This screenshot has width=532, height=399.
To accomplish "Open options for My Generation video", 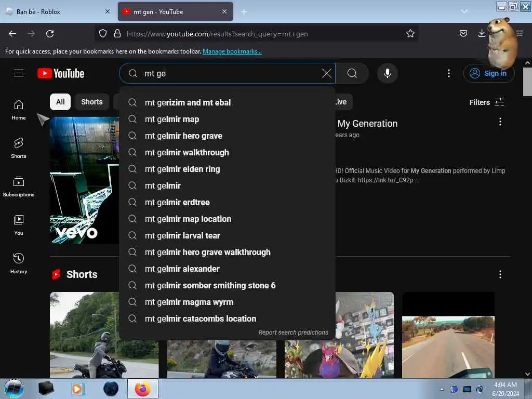I will [x=500, y=122].
